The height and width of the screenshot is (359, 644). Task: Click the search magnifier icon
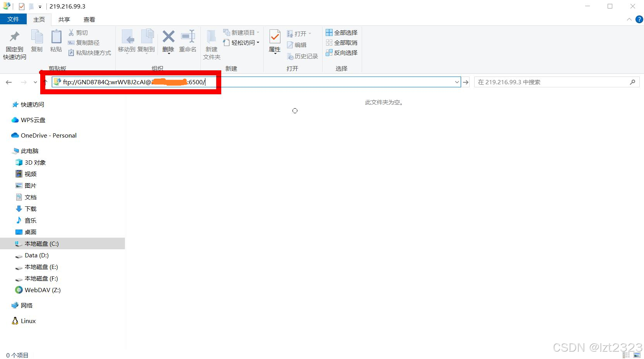pos(632,82)
